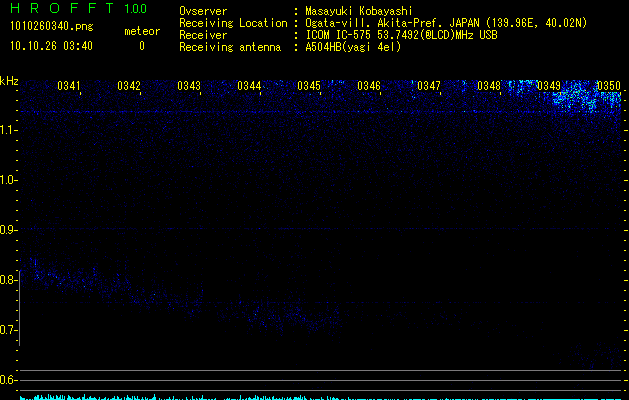Click the meteor label
The image size is (629, 400).
[x=142, y=31]
